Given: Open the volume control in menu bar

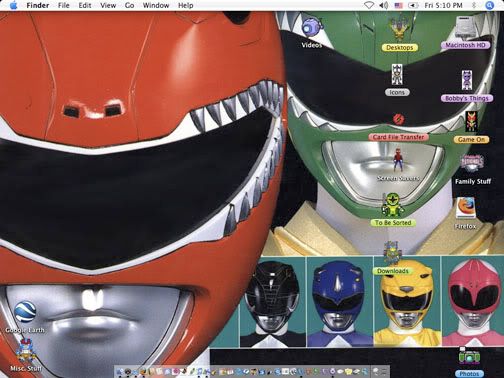Looking at the screenshot, I should click(384, 5).
